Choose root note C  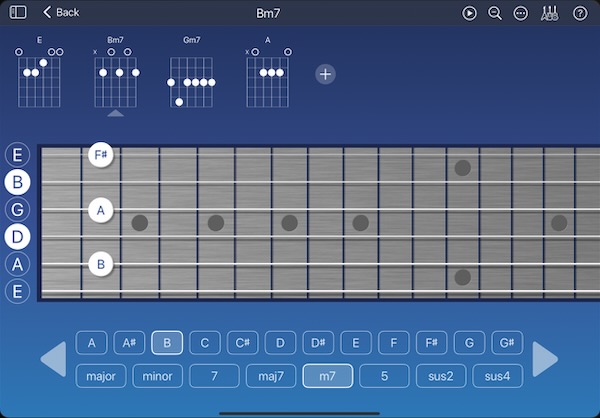coord(205,343)
